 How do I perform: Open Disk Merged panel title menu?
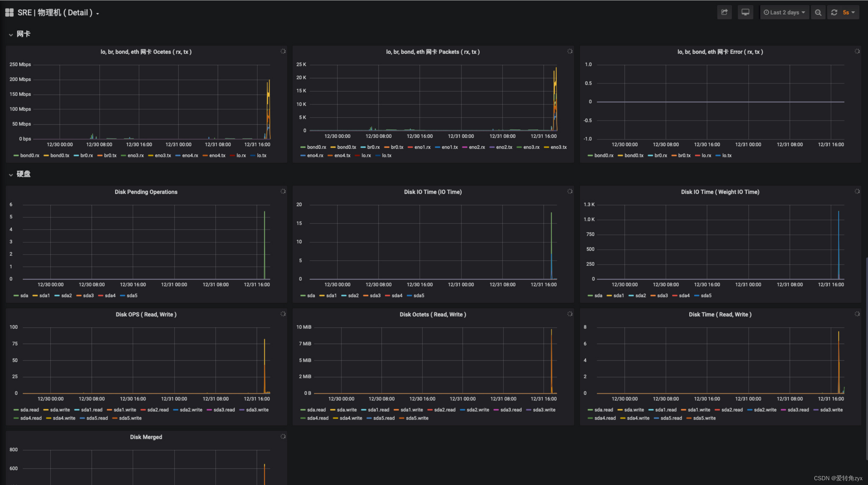[146, 437]
